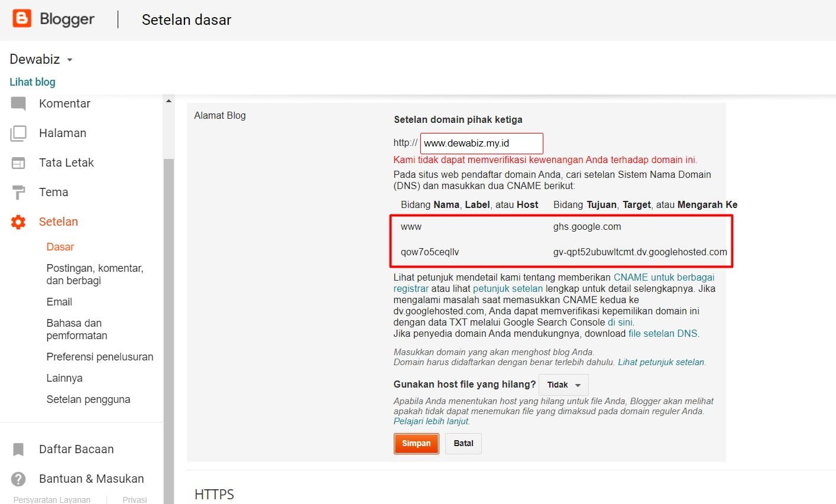Select the Tata Letak layout icon

[18, 163]
